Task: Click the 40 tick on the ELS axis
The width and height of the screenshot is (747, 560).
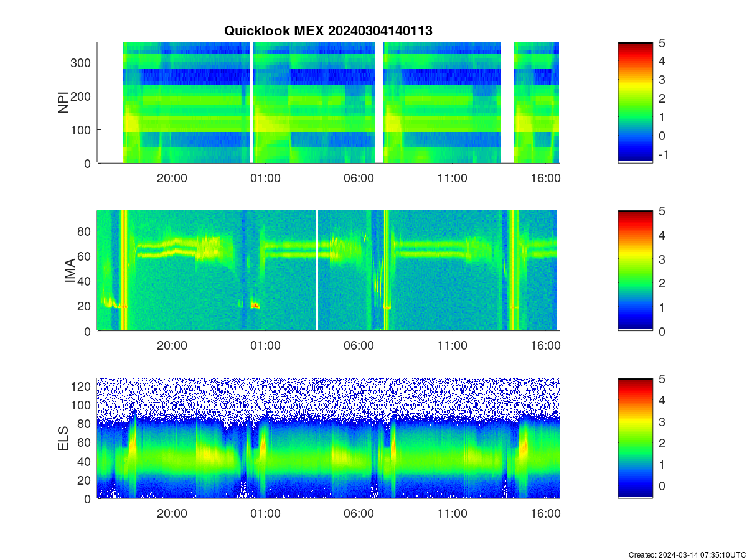Action: [85, 461]
